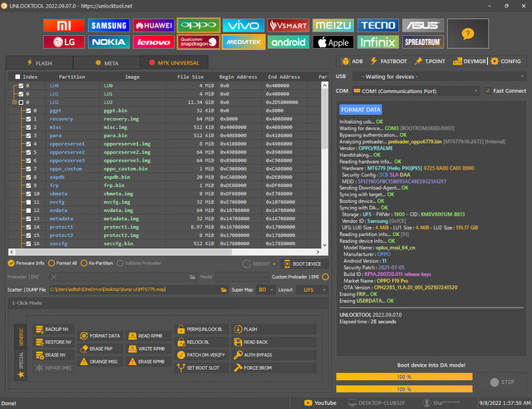Image resolution: width=532 pixels, height=409 pixels.
Task: Browse for scatter file via folder icon
Action: click(223, 289)
